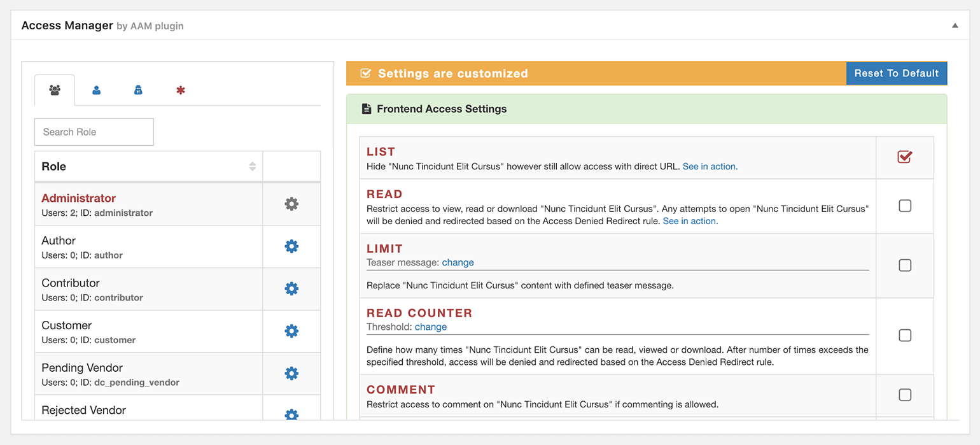Switch to the Users tab icon
Viewport: 980px width, 445px height.
pyautogui.click(x=96, y=90)
